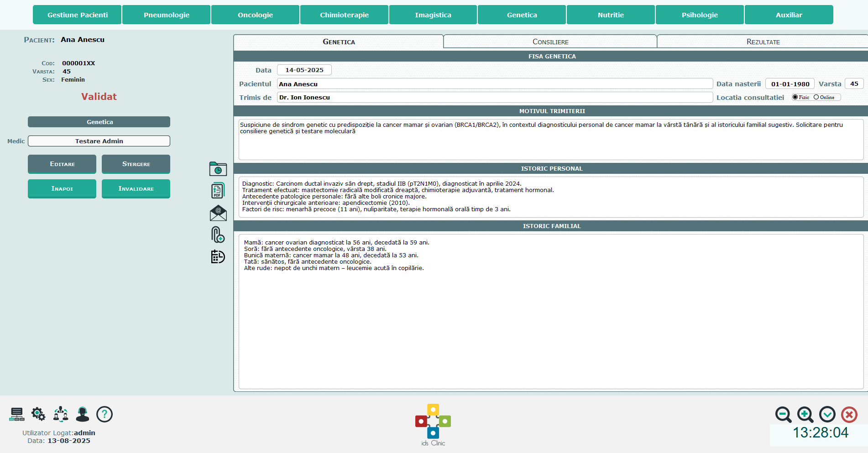This screenshot has width=868, height=453.
Task: Click the Fisa Genetica header bar
Action: tap(551, 56)
